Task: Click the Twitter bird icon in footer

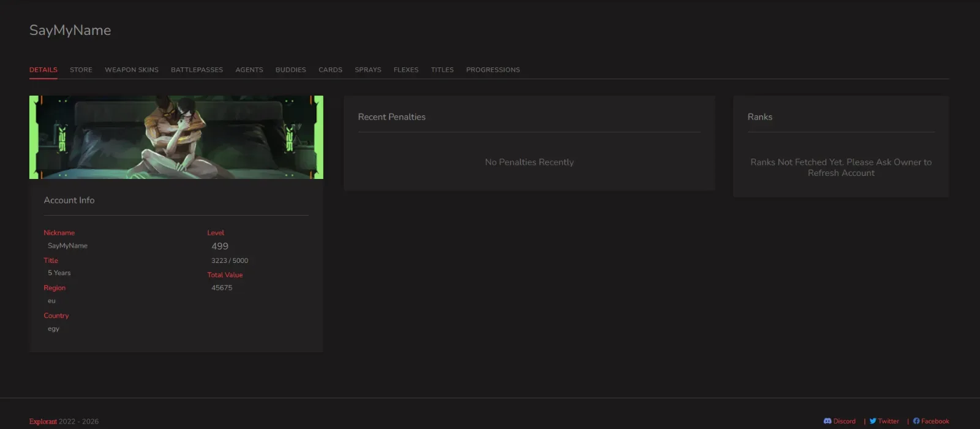Action: [x=873, y=421]
